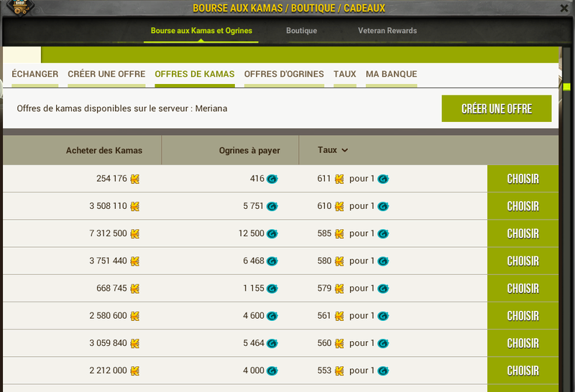Click ogrine icon next to 1 155
Viewport: 575px width, 392px height.
pos(272,289)
